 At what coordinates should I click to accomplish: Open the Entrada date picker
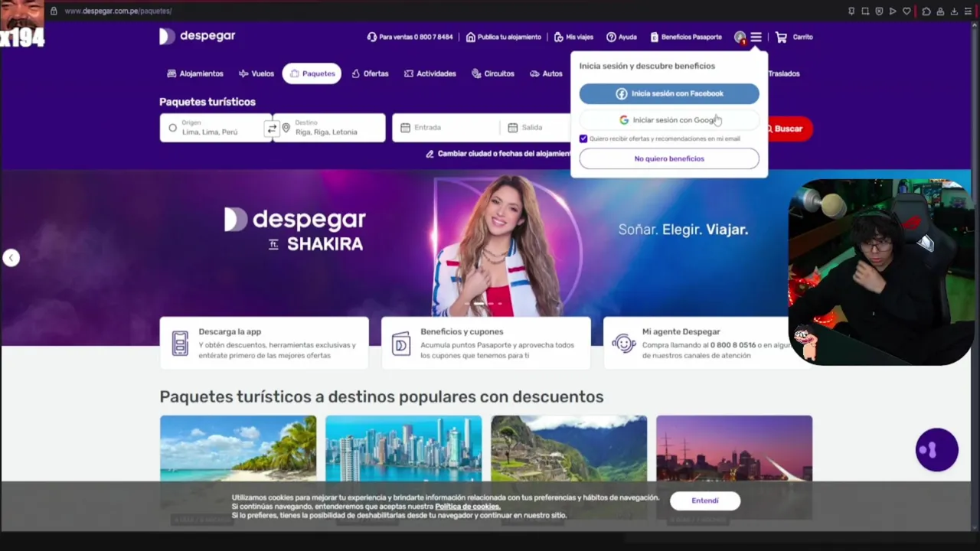coord(446,128)
